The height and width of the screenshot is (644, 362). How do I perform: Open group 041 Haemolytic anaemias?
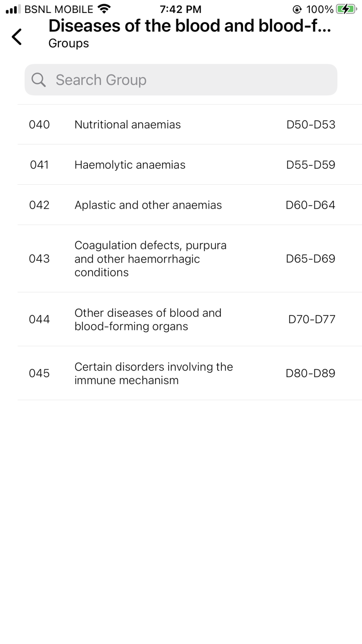[x=181, y=165]
